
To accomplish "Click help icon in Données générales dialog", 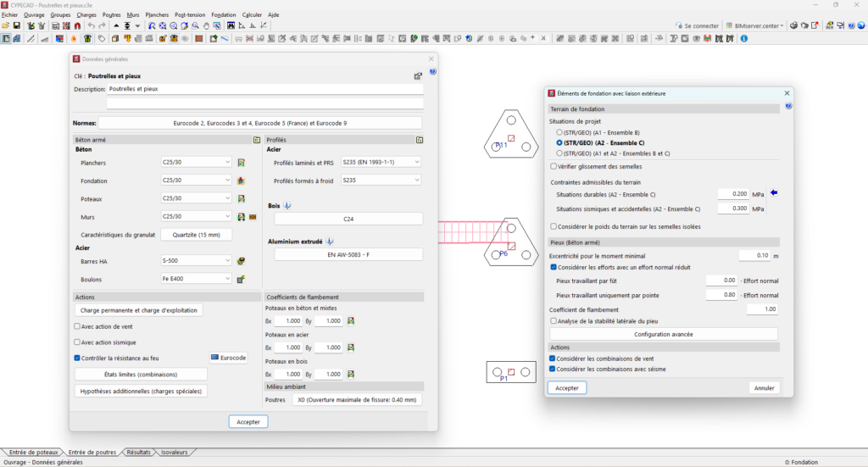I will (432, 71).
